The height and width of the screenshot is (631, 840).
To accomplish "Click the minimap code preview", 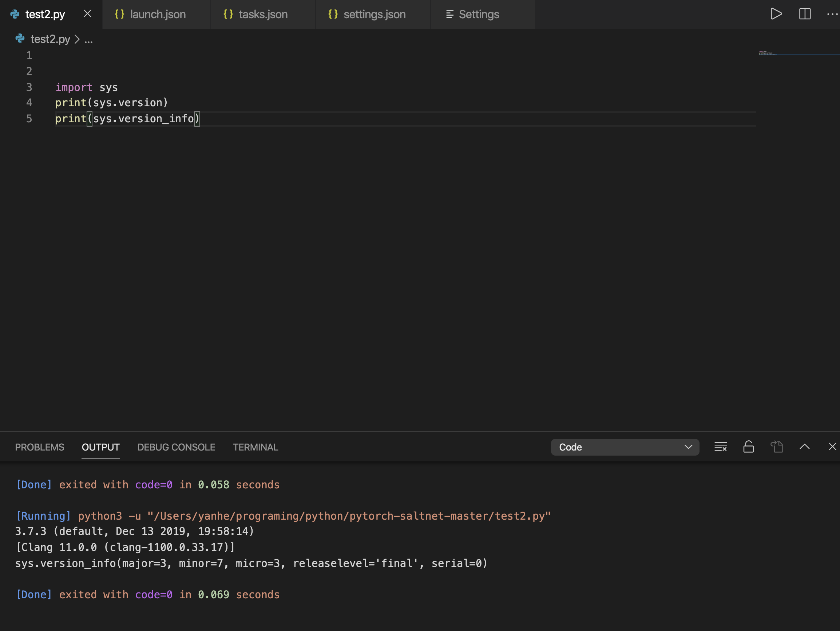I will click(768, 53).
